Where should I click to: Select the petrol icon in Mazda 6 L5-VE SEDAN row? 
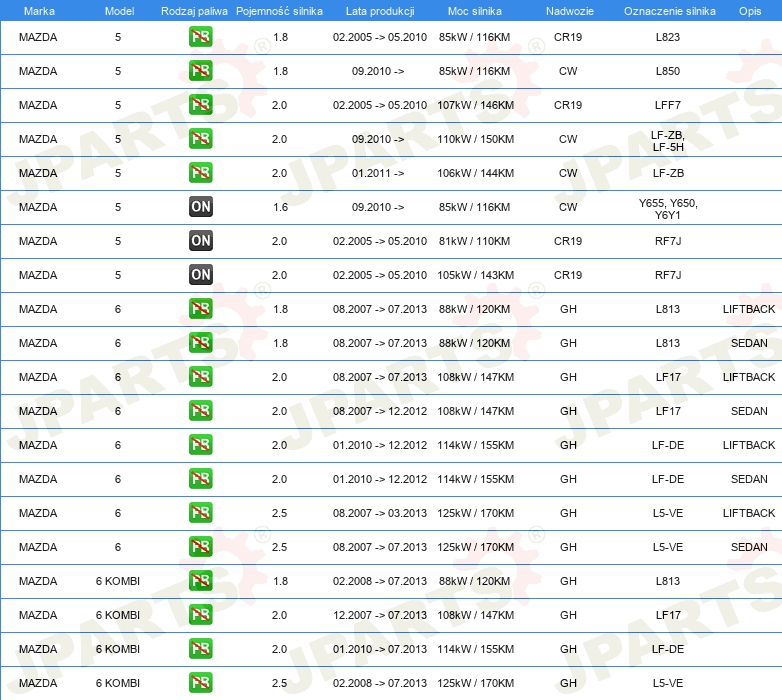(200, 546)
